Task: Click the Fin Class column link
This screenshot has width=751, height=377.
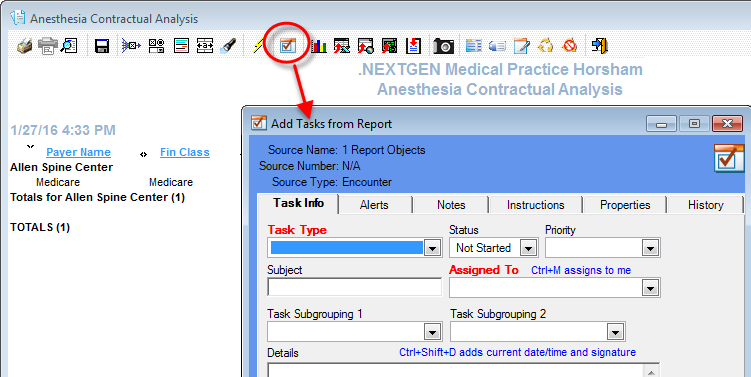Action: 185,152
